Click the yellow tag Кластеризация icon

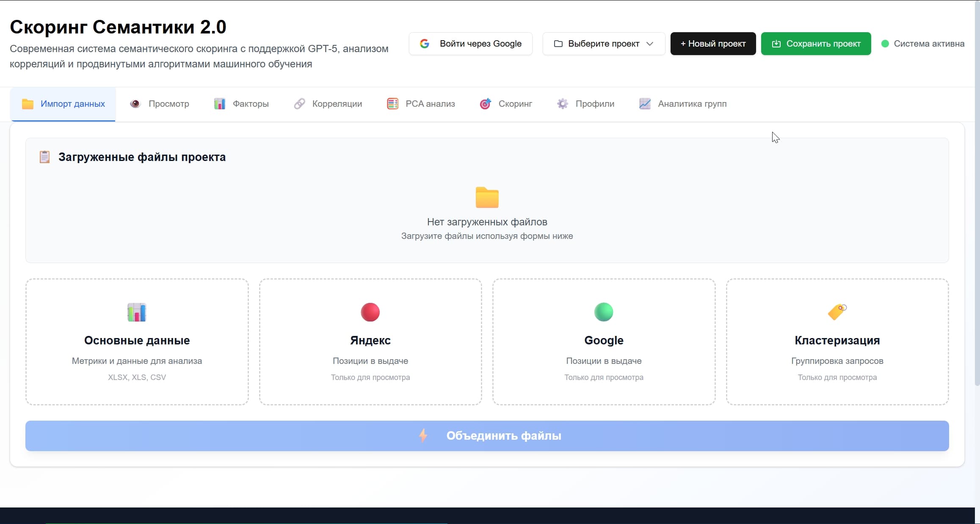(837, 312)
